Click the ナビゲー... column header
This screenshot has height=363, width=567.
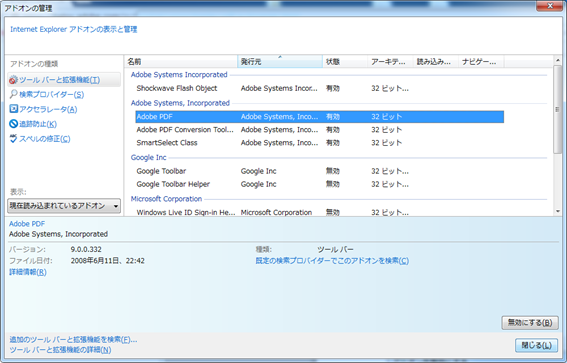(481, 62)
